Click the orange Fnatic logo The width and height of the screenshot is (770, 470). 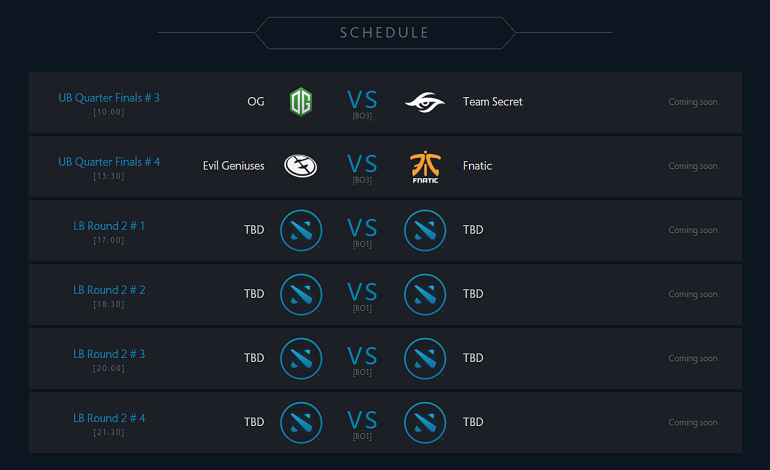click(x=425, y=167)
